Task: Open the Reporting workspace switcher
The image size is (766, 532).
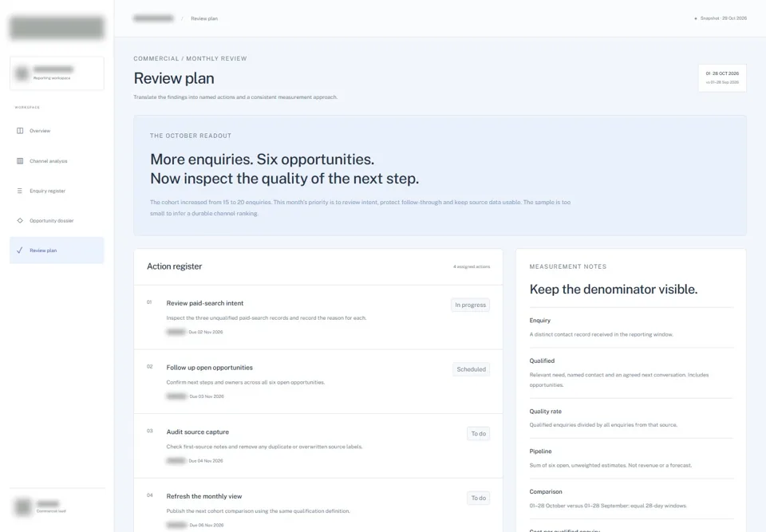Action: 57,73
